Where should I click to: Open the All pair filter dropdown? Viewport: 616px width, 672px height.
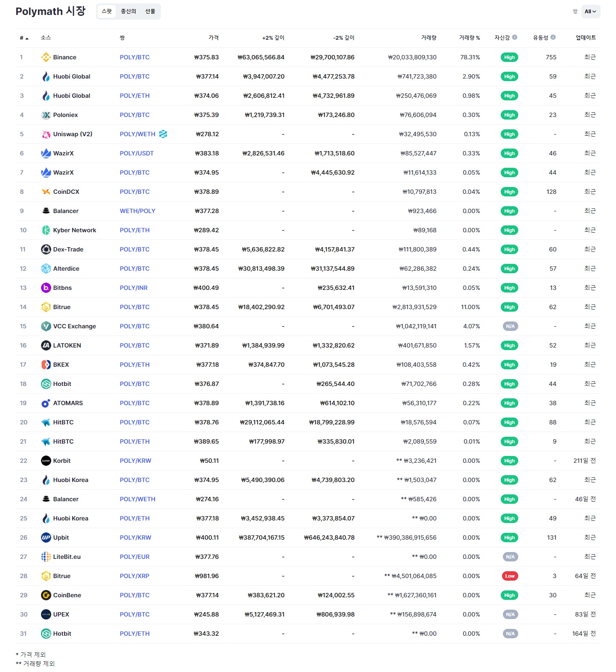(x=590, y=12)
